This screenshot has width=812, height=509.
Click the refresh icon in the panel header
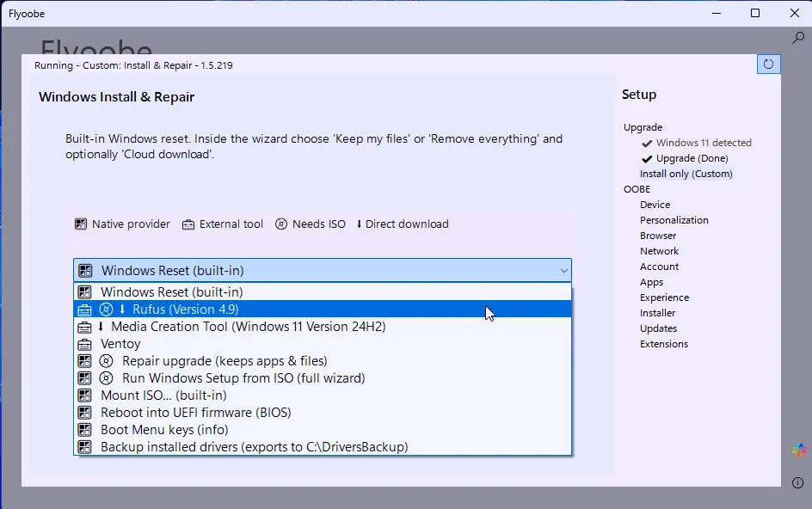pos(768,64)
